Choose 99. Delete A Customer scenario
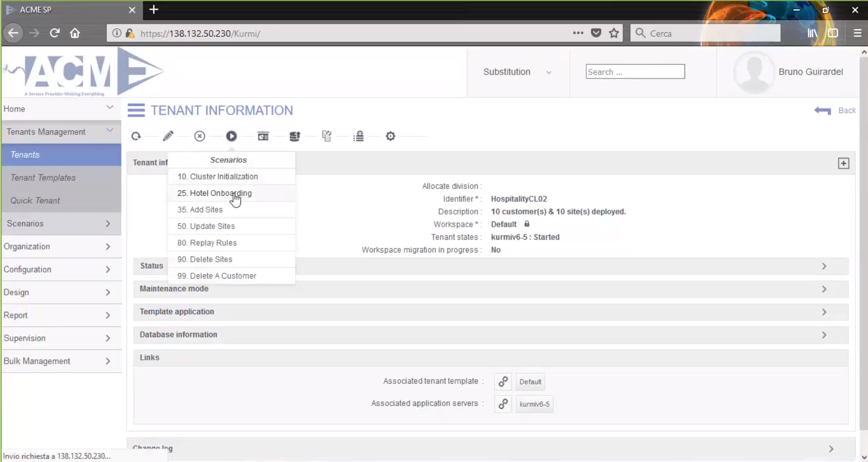 pos(217,276)
